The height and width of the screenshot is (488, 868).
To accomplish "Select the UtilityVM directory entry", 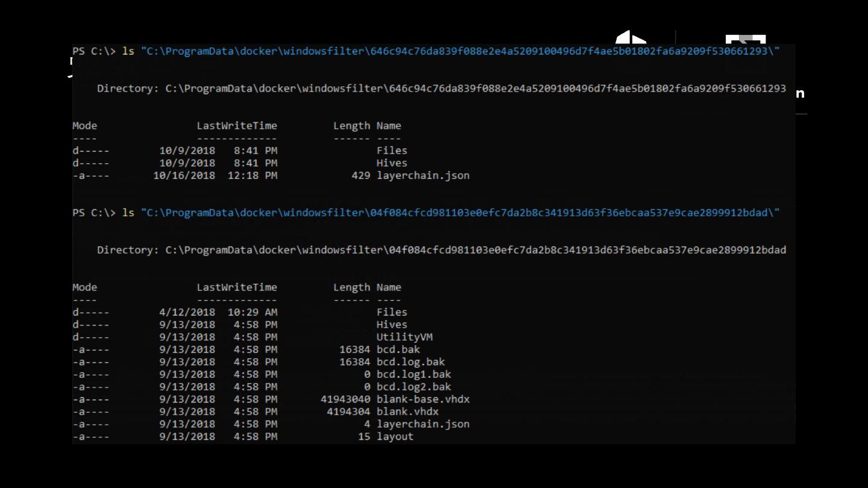I will point(404,337).
